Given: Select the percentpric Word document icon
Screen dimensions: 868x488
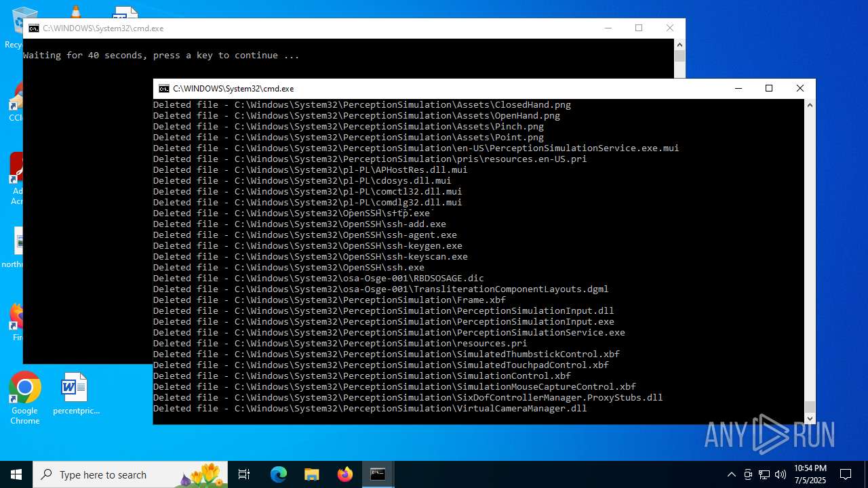Looking at the screenshot, I should click(75, 394).
